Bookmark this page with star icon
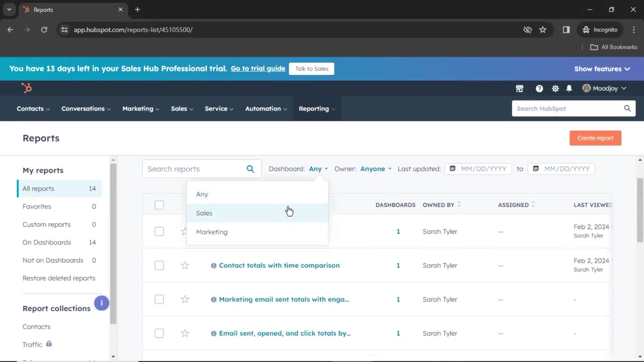 pos(543,29)
